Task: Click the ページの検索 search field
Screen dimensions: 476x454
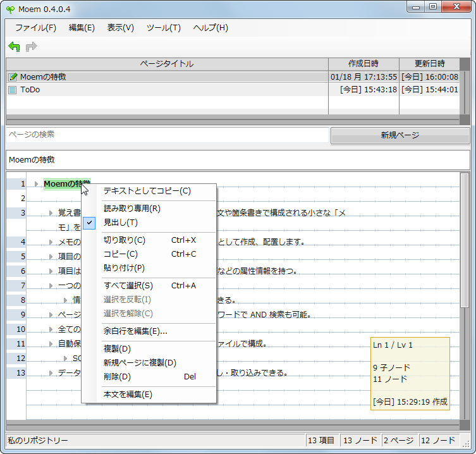Action: click(x=168, y=135)
